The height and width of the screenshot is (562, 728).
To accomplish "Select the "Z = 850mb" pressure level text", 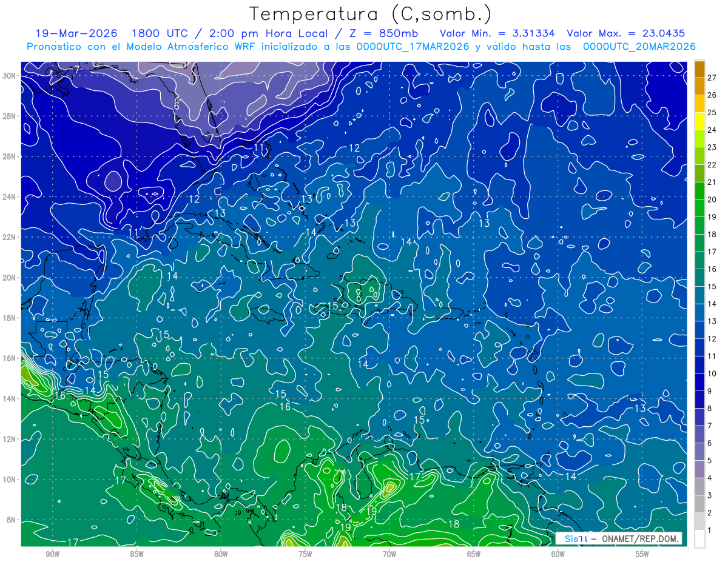I will tap(383, 33).
